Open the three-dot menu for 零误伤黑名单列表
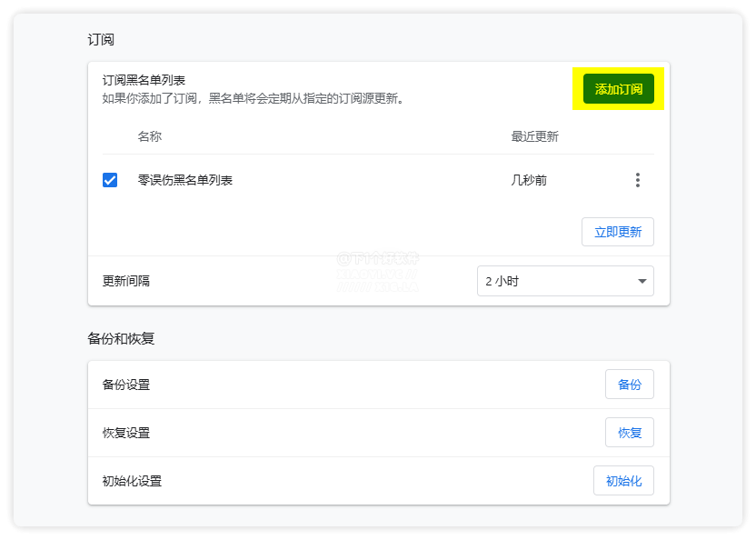756x540 pixels. point(637,180)
